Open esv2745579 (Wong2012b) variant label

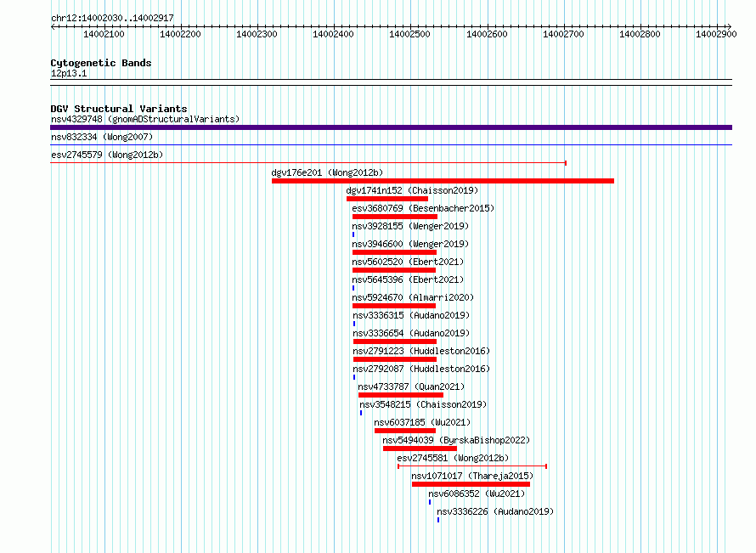(107, 155)
